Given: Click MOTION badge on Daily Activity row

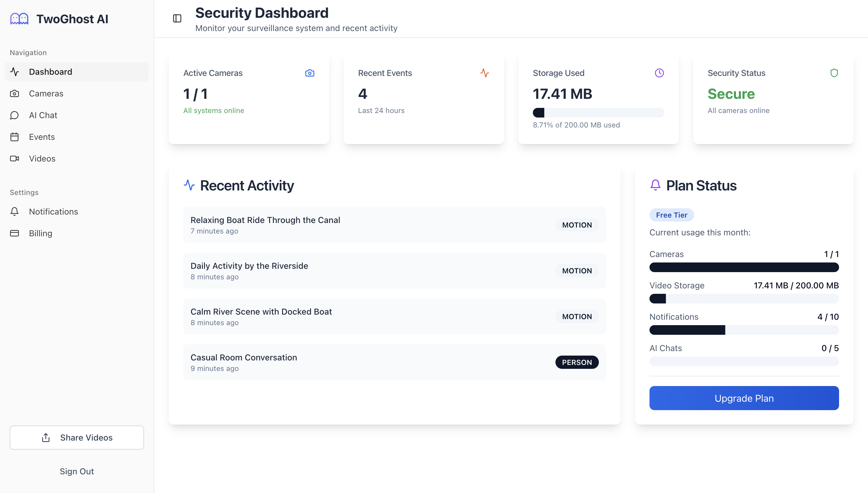Looking at the screenshot, I should (577, 271).
